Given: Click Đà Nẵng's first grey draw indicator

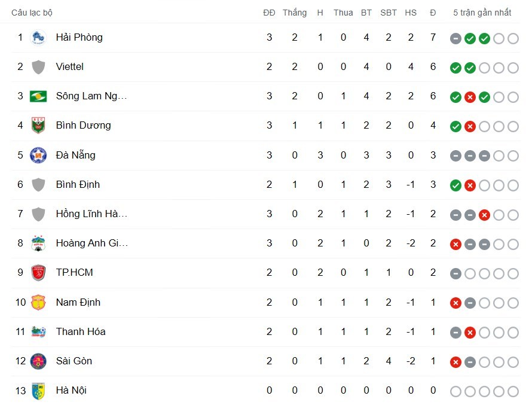Looking at the screenshot, I should pos(455,156).
